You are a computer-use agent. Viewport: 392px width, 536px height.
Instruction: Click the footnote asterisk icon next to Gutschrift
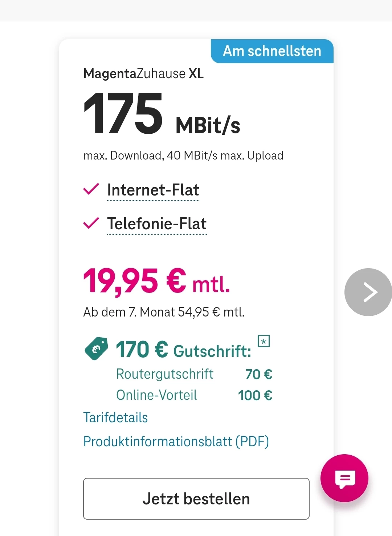264,341
